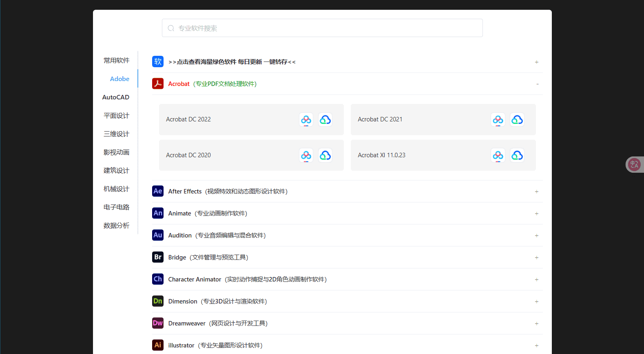The width and height of the screenshot is (644, 354).
Task: Select the Adobe sidebar category
Action: coord(120,79)
